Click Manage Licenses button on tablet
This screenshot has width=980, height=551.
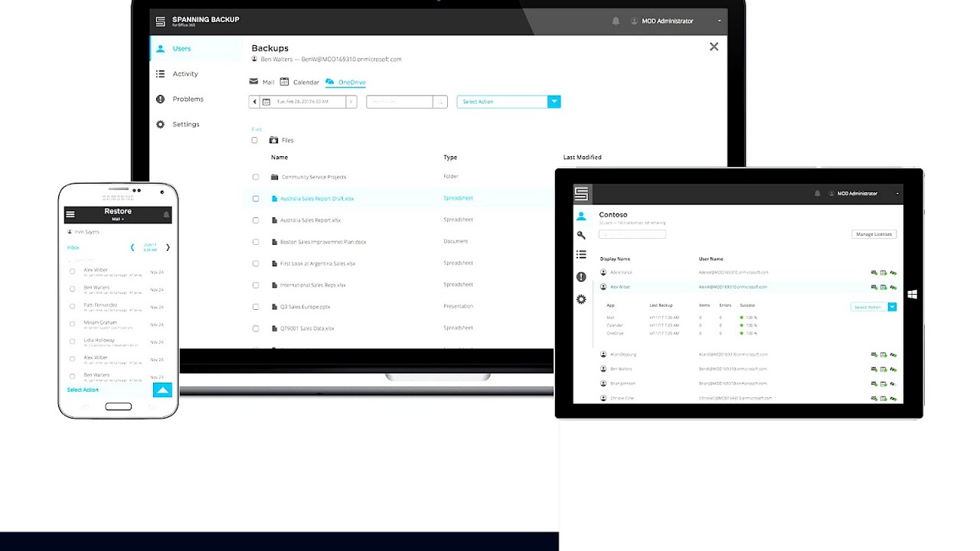click(874, 234)
